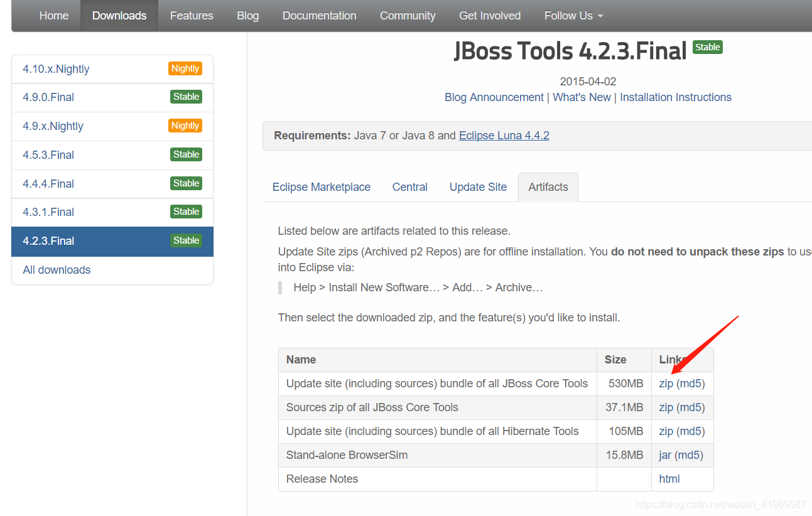Click the Release Notes name cell
This screenshot has width=812, height=516.
click(438, 479)
